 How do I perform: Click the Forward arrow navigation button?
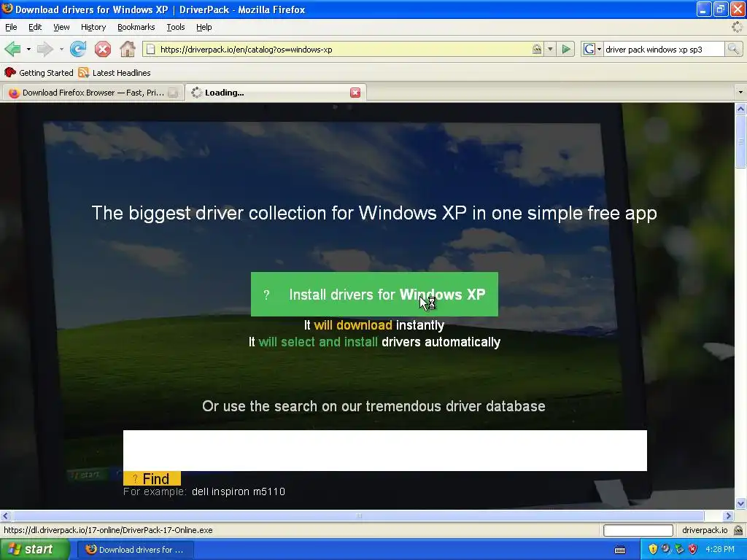(44, 49)
